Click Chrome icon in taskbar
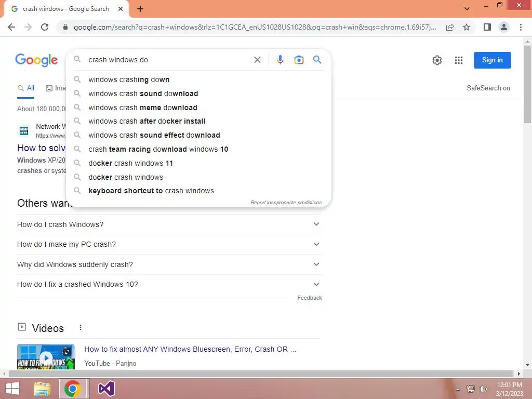Viewport: 532px width, 399px height. (x=73, y=389)
